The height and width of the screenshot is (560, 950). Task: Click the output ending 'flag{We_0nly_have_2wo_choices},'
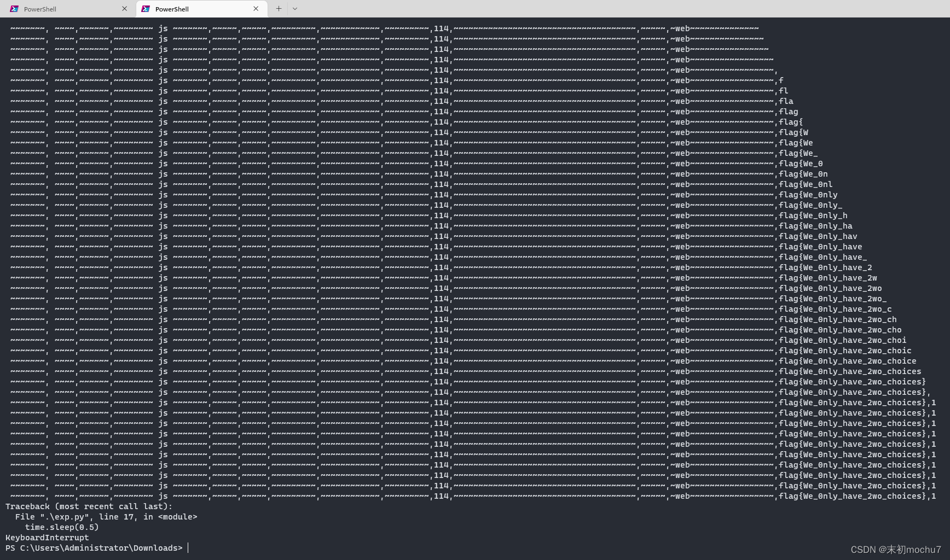pos(471,392)
